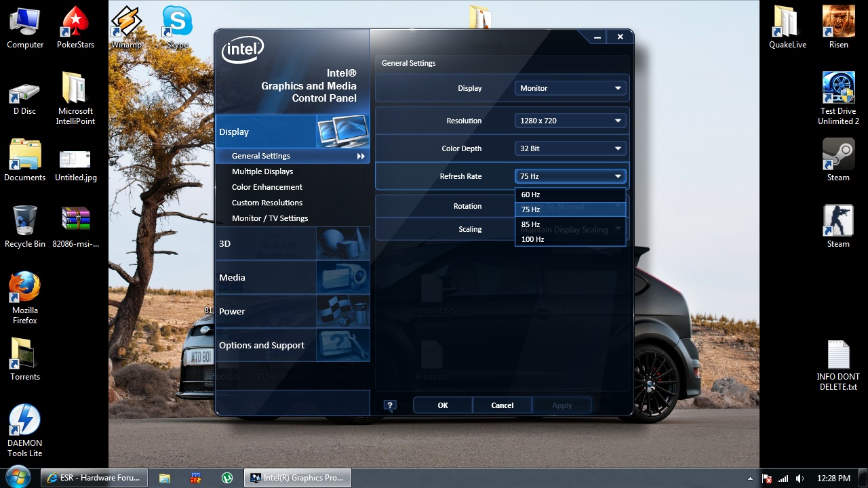The height and width of the screenshot is (488, 868).
Task: Choose 100 Hz from refresh rate list
Action: tap(533, 239)
